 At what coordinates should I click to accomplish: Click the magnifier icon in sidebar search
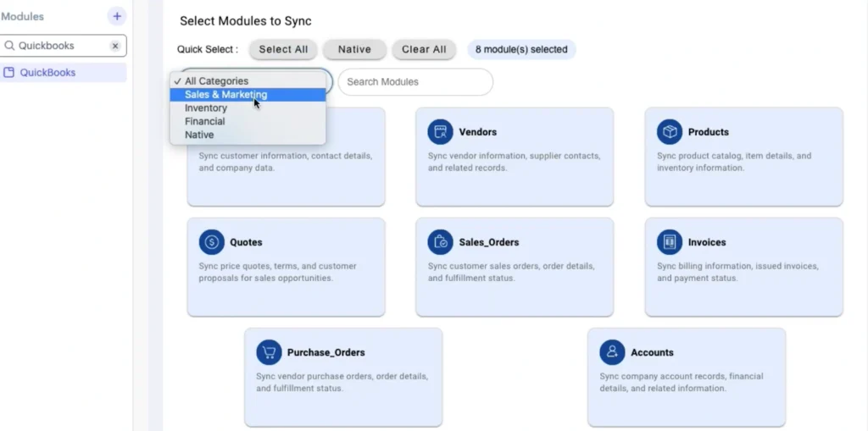click(9, 46)
